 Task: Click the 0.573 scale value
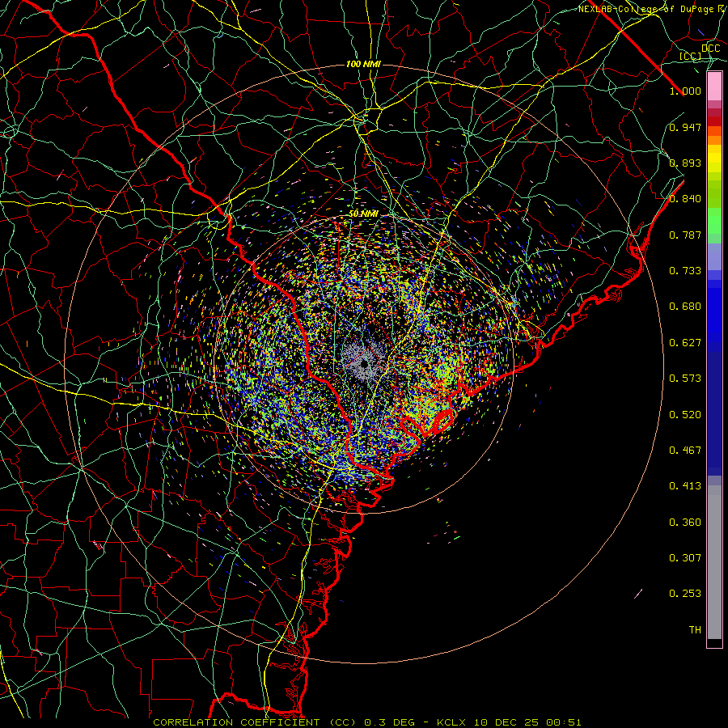pyautogui.click(x=685, y=379)
